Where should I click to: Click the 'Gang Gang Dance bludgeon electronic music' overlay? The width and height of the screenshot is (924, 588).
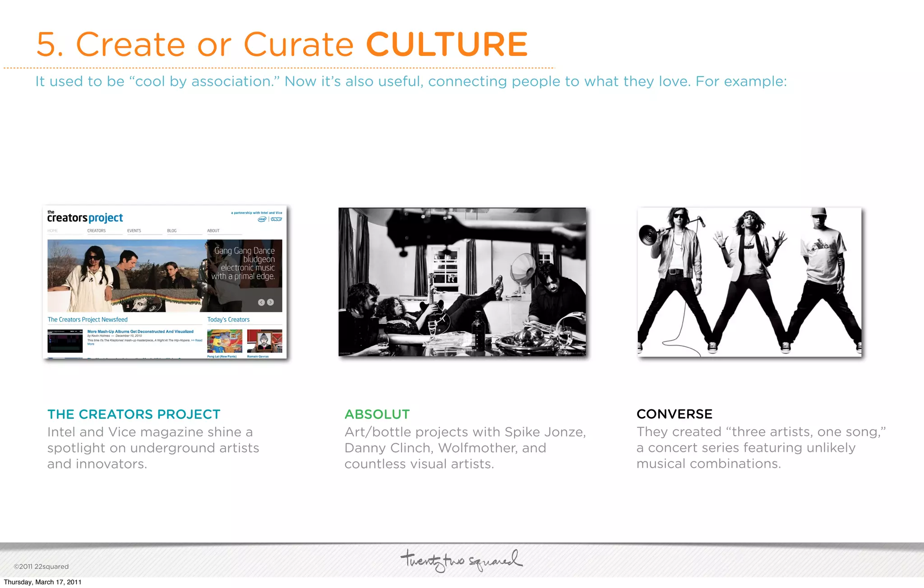click(243, 263)
